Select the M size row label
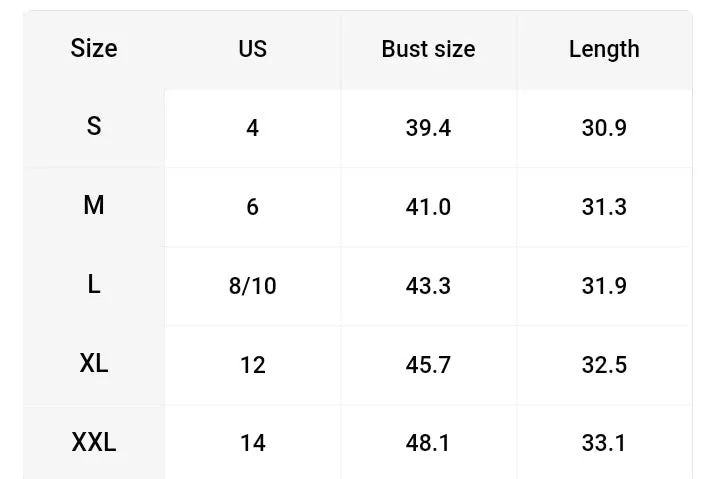Screen dimensions: 720x479 coord(94,205)
